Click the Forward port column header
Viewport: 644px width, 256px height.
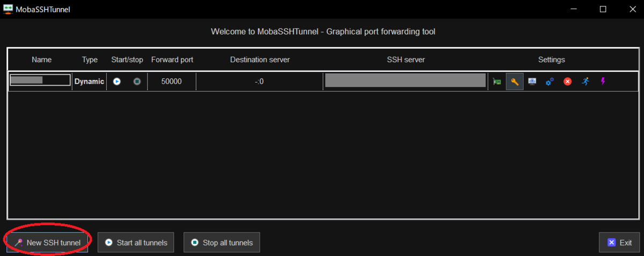pyautogui.click(x=172, y=60)
